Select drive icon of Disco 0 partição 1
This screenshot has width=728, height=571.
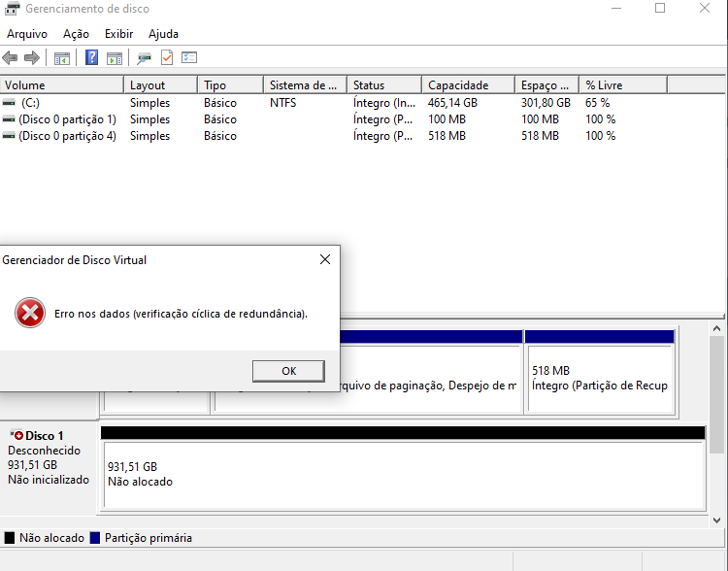coord(9,119)
